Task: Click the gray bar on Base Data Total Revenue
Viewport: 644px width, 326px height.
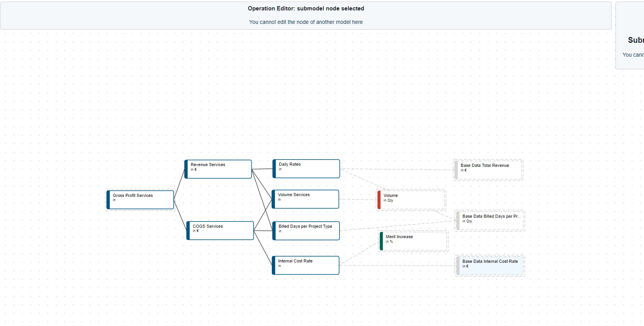Action: click(457, 170)
